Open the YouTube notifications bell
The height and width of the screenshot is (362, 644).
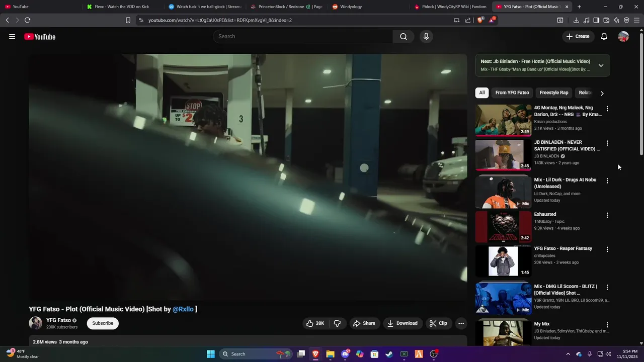tap(604, 36)
